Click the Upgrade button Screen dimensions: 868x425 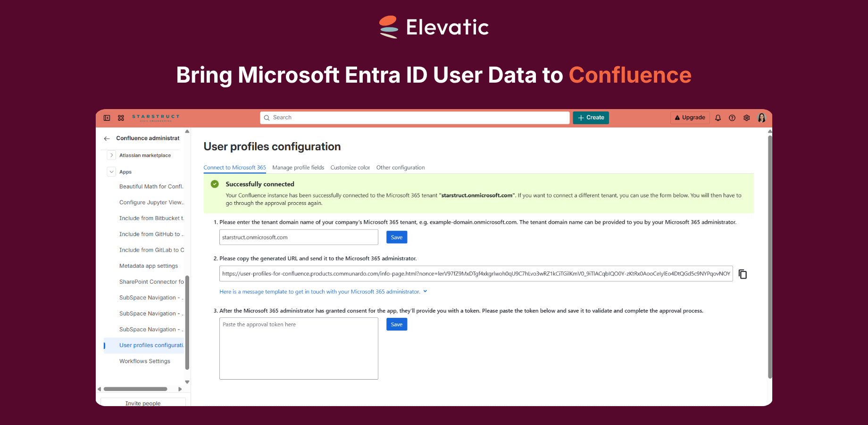pos(690,118)
